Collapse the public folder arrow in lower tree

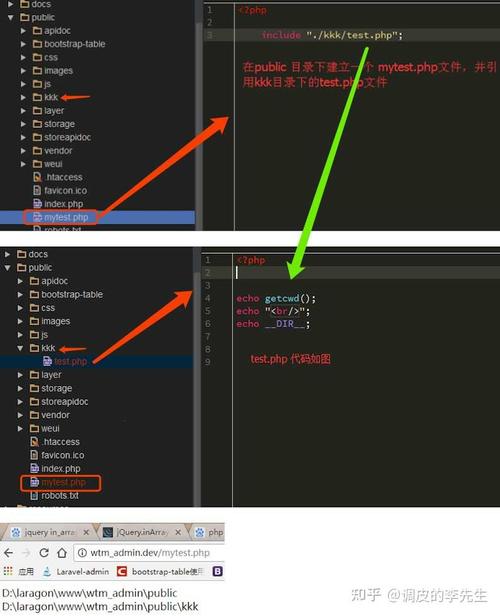[7, 268]
